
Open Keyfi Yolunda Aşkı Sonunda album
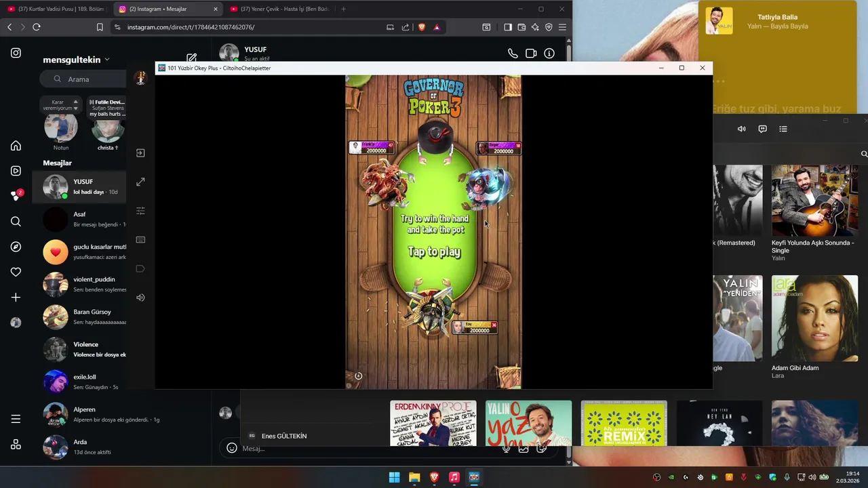814,201
